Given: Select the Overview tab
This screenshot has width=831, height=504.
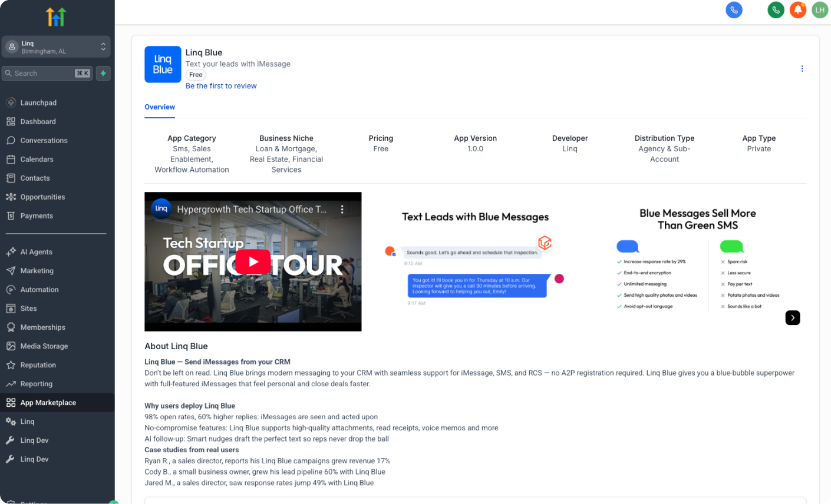Looking at the screenshot, I should tap(160, 107).
